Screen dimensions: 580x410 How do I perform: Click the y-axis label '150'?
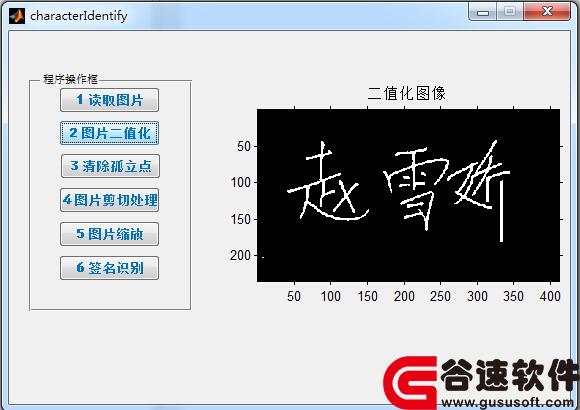click(241, 219)
